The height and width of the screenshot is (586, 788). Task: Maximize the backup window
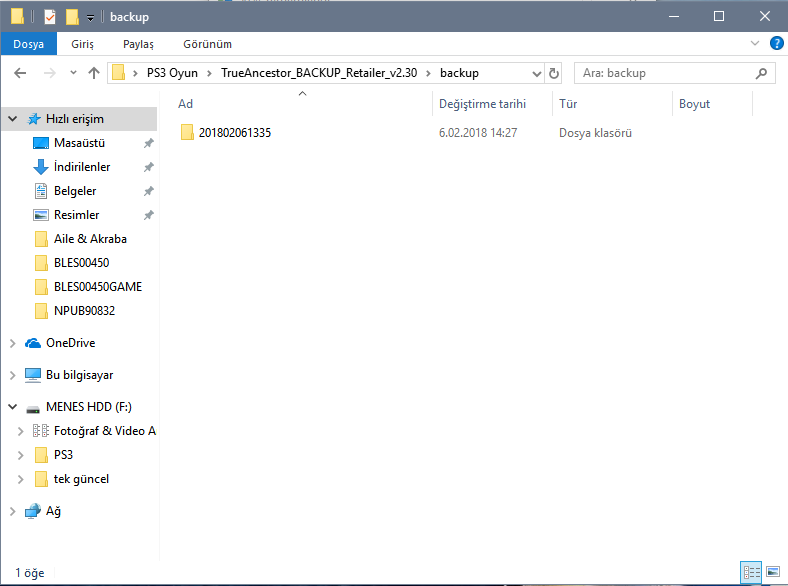(719, 17)
